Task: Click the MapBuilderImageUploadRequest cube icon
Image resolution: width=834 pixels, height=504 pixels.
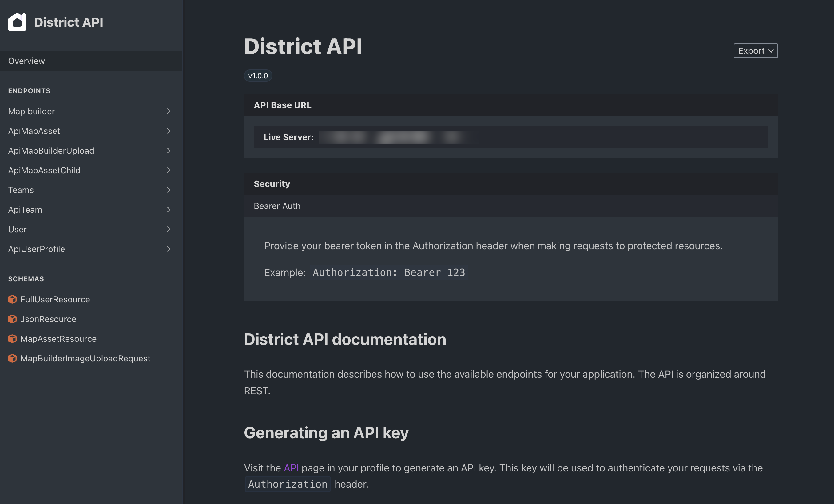Action: coord(13,358)
